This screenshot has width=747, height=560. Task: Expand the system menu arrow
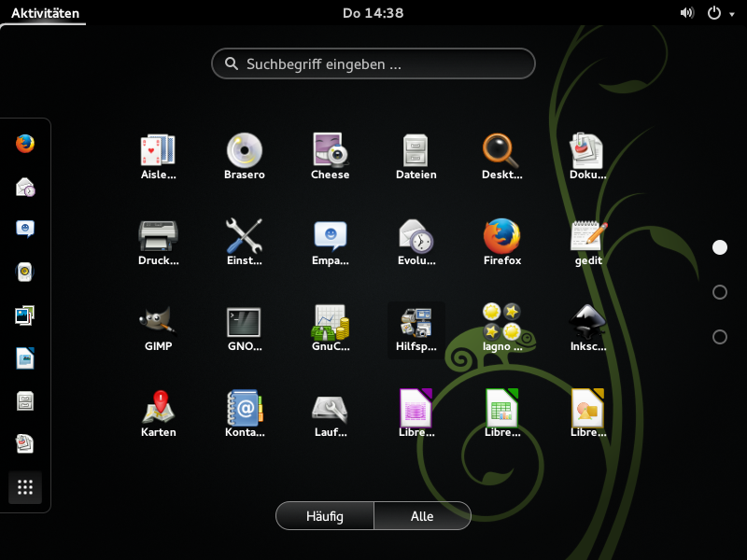[732, 14]
